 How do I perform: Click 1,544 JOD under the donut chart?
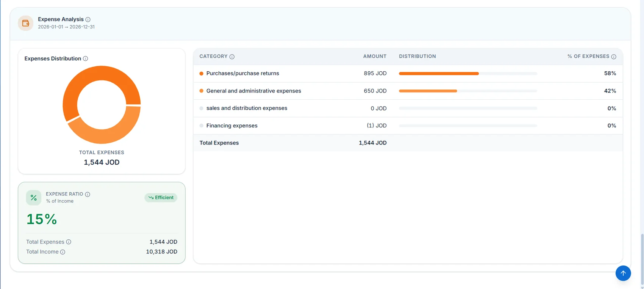102,162
